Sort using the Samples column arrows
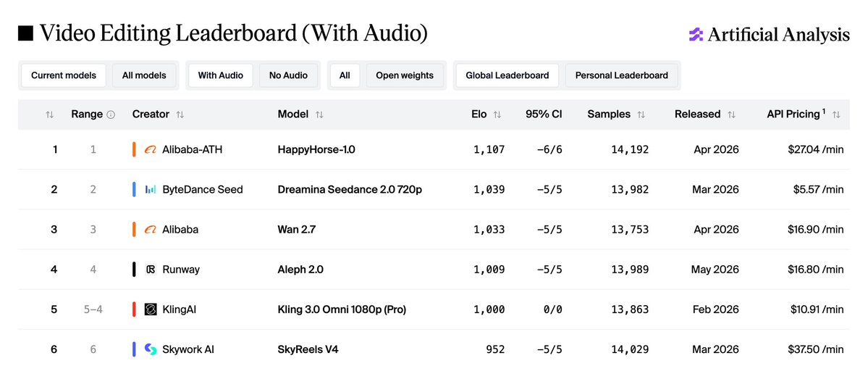868x387 pixels. point(641,115)
